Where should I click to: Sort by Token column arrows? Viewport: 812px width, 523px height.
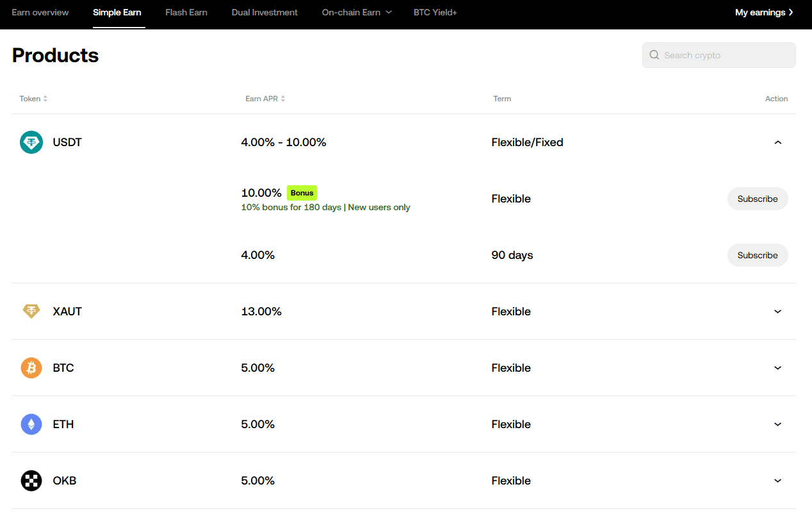pyautogui.click(x=45, y=99)
